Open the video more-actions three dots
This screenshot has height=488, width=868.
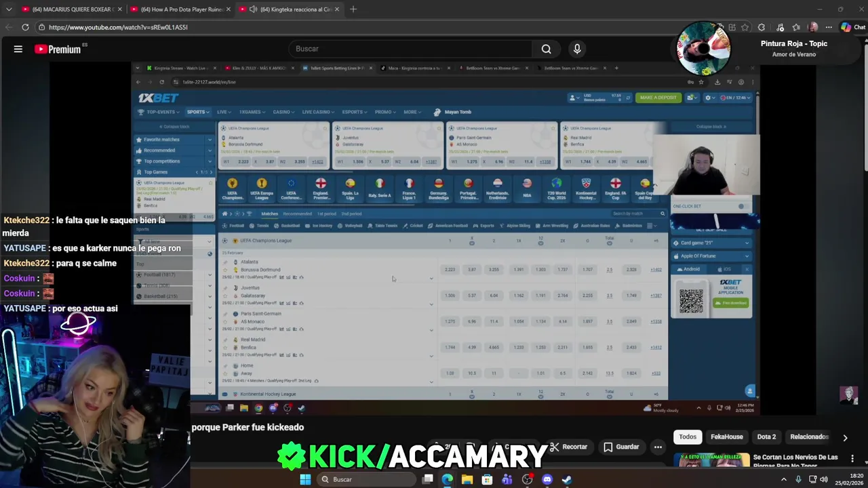tap(658, 447)
